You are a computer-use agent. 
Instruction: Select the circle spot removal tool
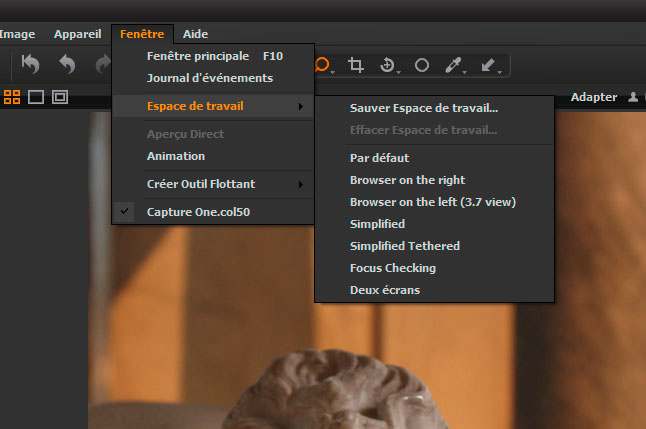421,65
